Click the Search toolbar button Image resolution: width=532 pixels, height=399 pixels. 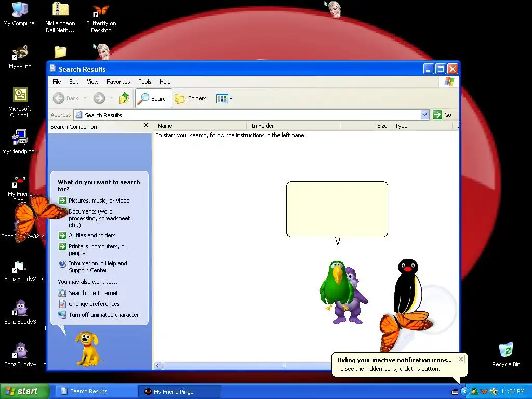pos(154,98)
